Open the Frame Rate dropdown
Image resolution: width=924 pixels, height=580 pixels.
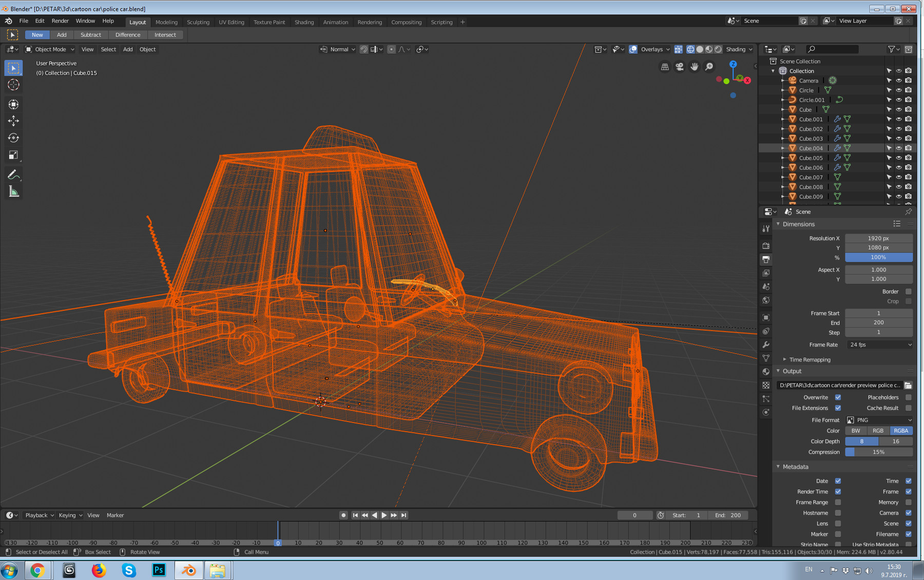(879, 345)
